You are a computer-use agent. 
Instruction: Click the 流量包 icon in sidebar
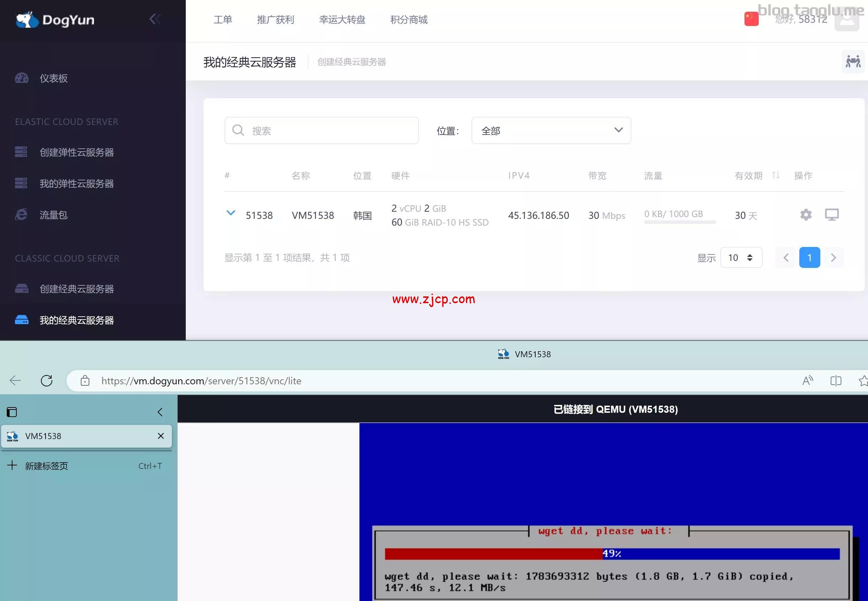[21, 215]
